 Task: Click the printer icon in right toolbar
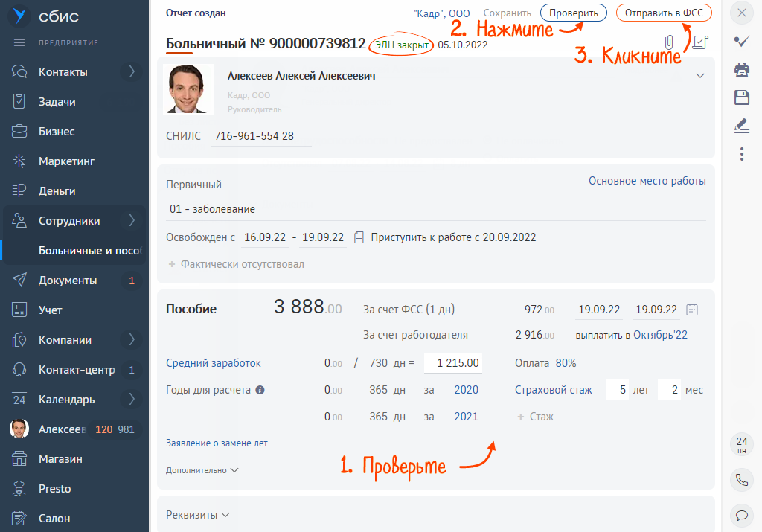click(x=741, y=70)
